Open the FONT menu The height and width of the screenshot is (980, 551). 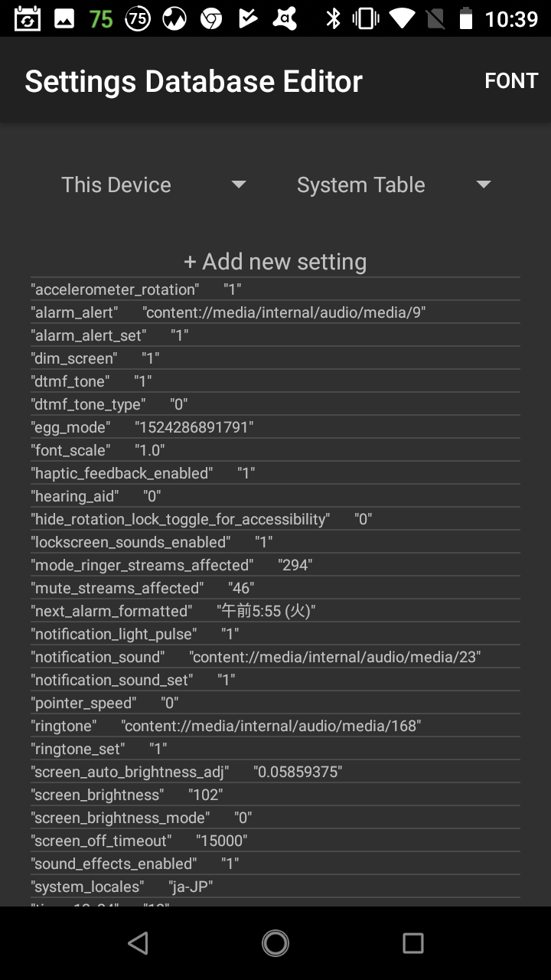510,80
